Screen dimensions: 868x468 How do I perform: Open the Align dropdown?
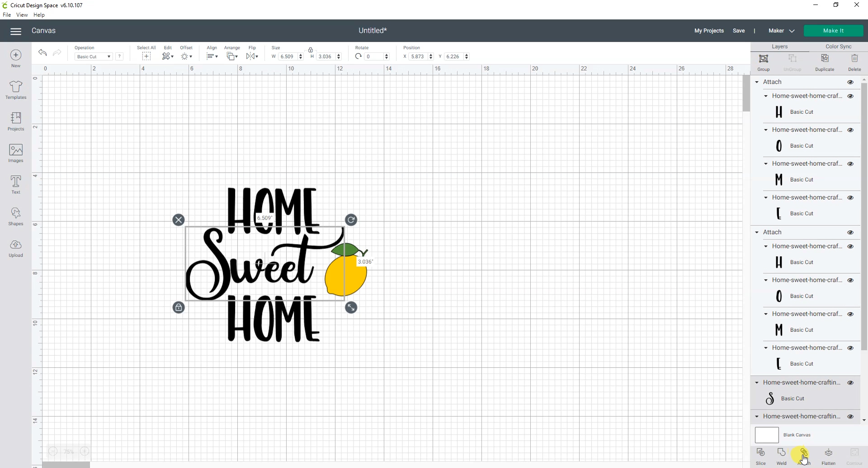212,56
